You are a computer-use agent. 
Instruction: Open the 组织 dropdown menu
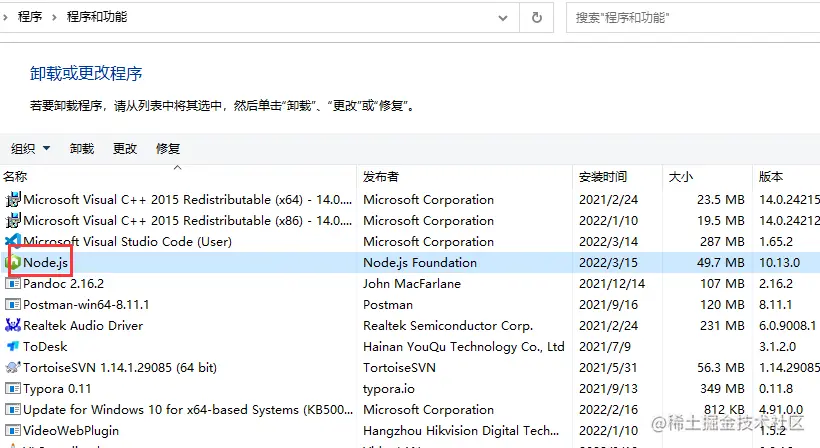pos(30,149)
